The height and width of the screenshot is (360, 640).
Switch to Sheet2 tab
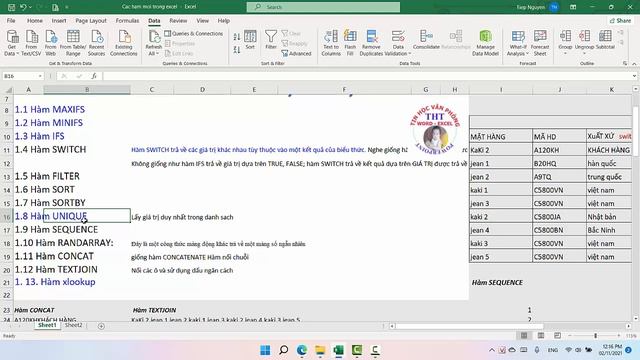[x=73, y=325]
